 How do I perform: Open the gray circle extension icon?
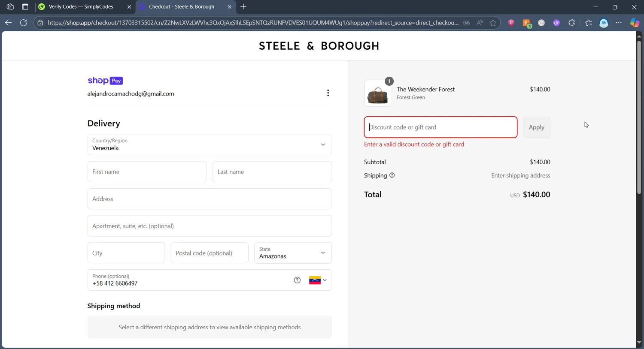541,23
